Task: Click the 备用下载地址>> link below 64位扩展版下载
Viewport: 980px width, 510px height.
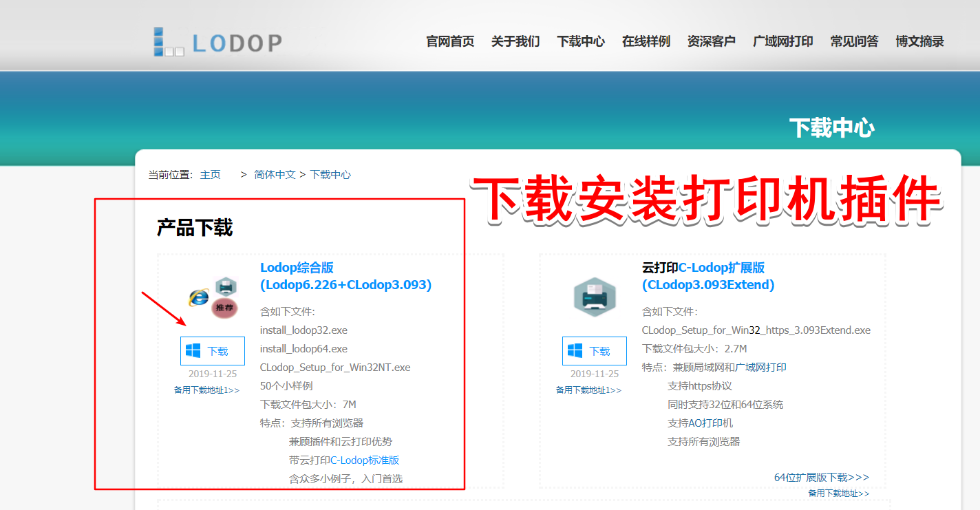Action: [839, 493]
